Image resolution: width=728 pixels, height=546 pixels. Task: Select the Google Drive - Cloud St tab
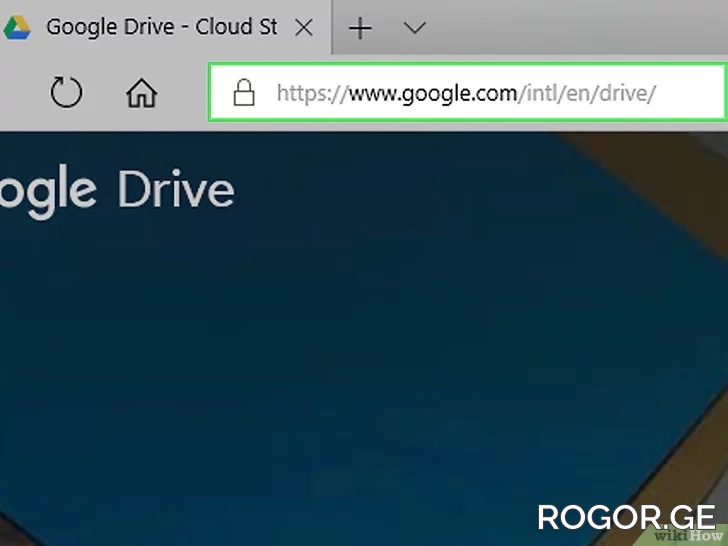165,27
